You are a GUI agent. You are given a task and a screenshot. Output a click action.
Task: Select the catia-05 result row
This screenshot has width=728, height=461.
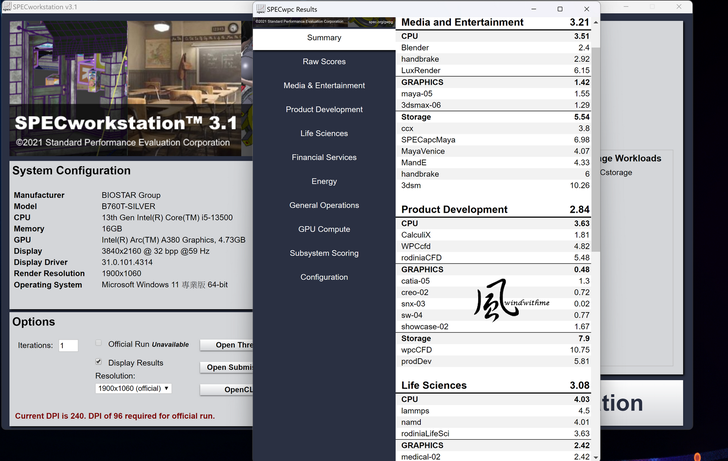(x=495, y=281)
